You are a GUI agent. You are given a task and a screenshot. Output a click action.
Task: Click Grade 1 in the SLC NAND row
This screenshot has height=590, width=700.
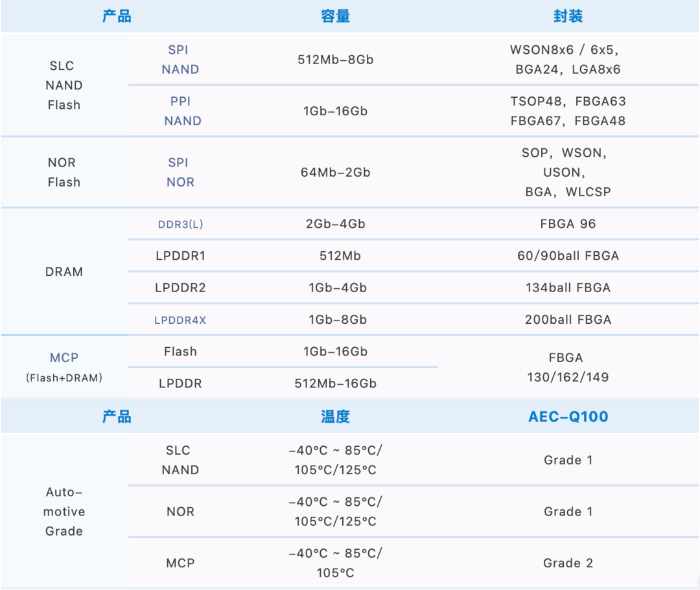pos(568,460)
